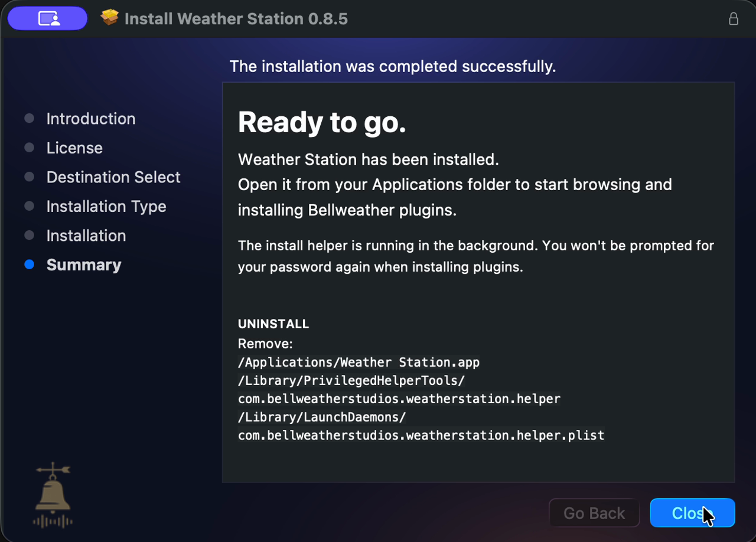Click the "Ready to go." heading
The width and height of the screenshot is (756, 542).
(322, 122)
